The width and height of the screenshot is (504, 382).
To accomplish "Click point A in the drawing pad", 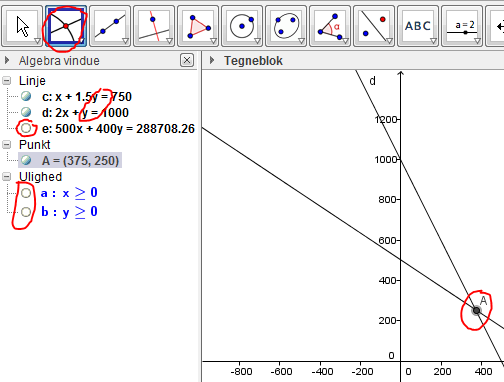I will 476,311.
